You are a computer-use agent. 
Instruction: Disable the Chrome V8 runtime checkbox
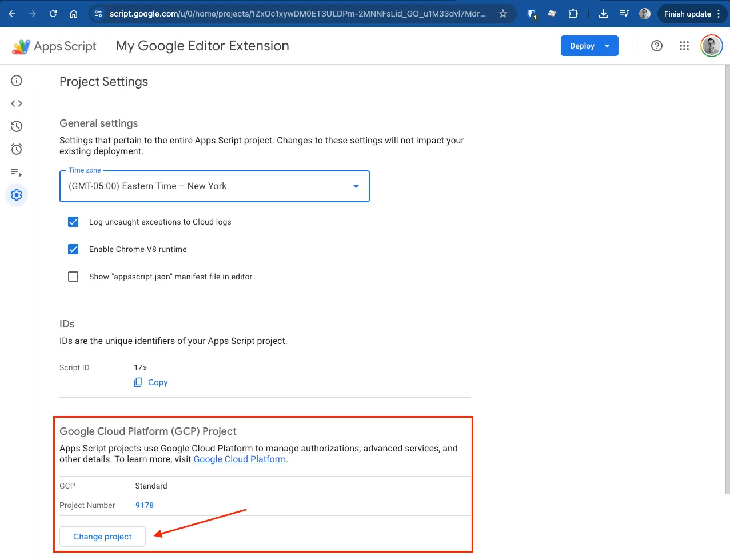pos(73,249)
